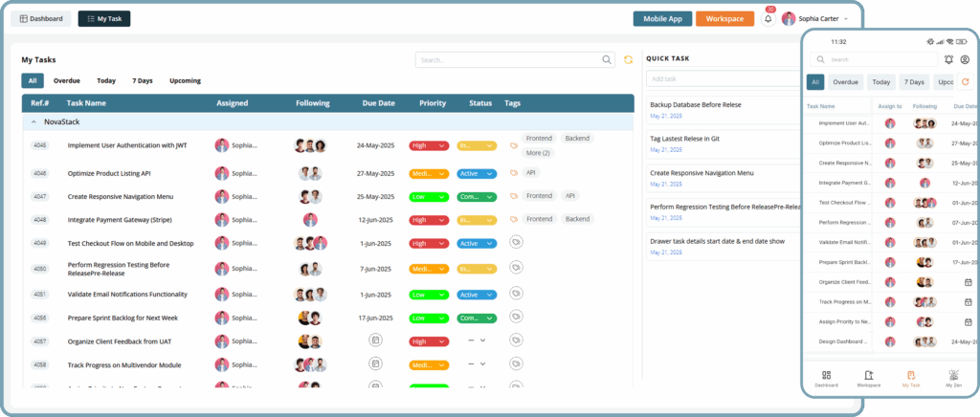Tap the Dashboard icon in mobile bottom bar
980x417 pixels.
(x=826, y=376)
